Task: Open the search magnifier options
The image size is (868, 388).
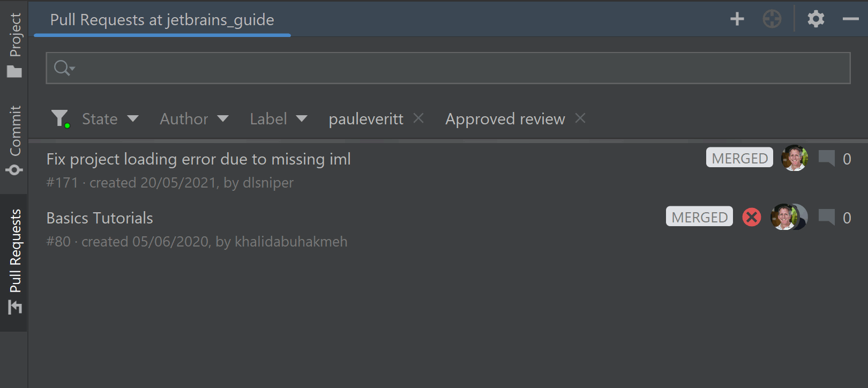Action: [x=62, y=68]
